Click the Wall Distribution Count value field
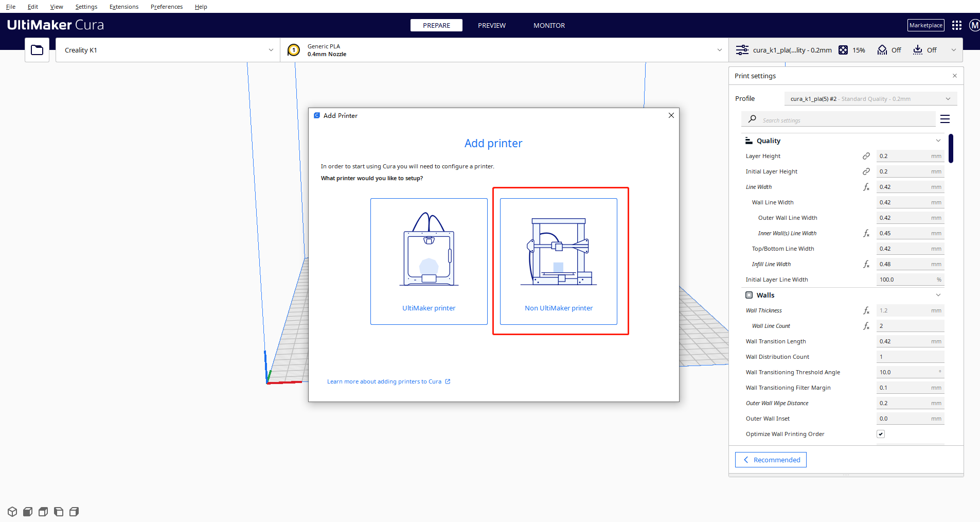 pyautogui.click(x=910, y=357)
